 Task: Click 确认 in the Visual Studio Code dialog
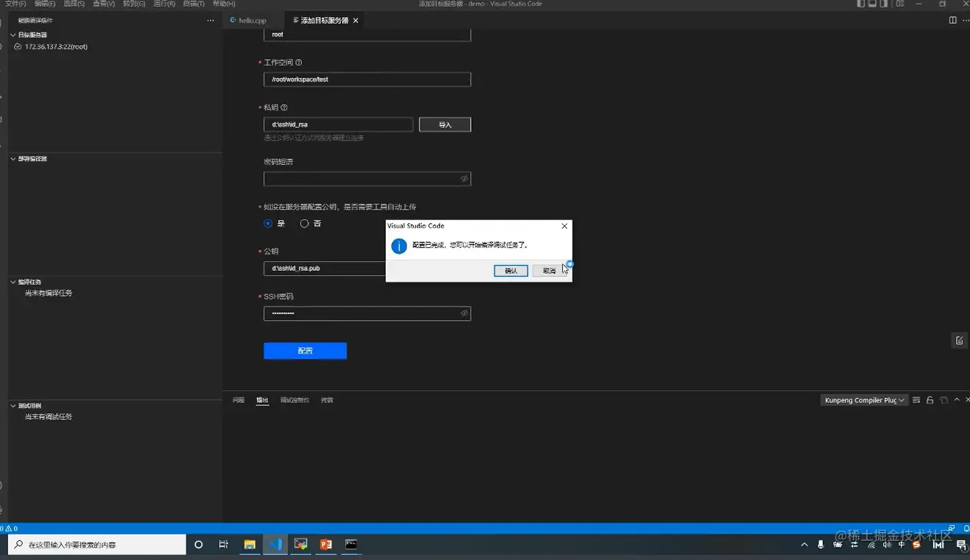511,271
